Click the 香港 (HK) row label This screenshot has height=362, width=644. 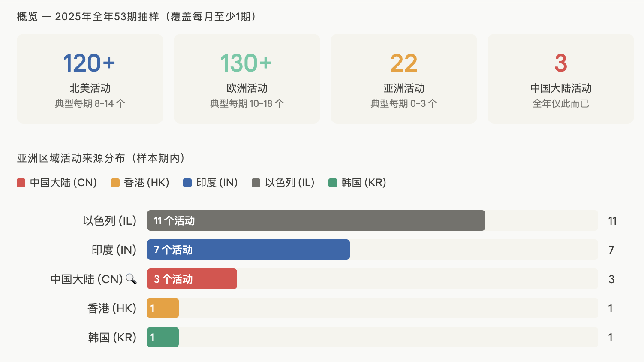click(112, 308)
